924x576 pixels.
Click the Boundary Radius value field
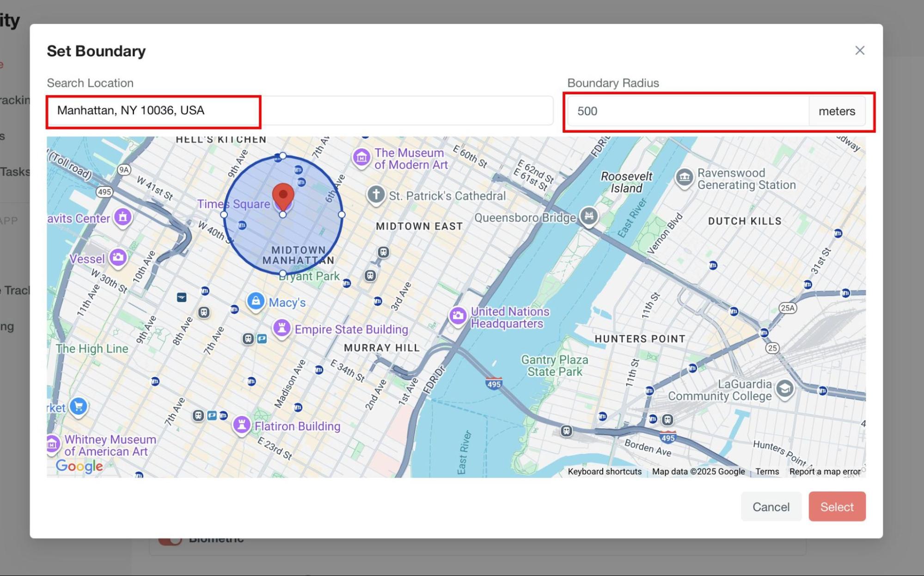[688, 111]
